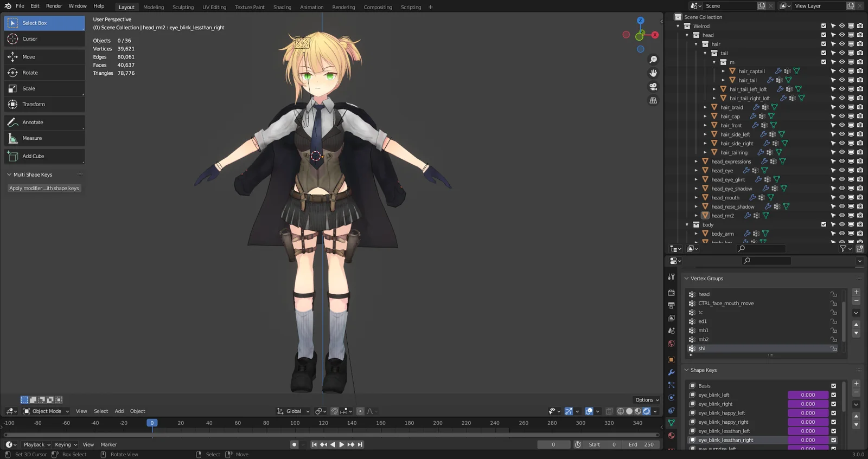
Task: Select the Measure tool
Action: 44,138
